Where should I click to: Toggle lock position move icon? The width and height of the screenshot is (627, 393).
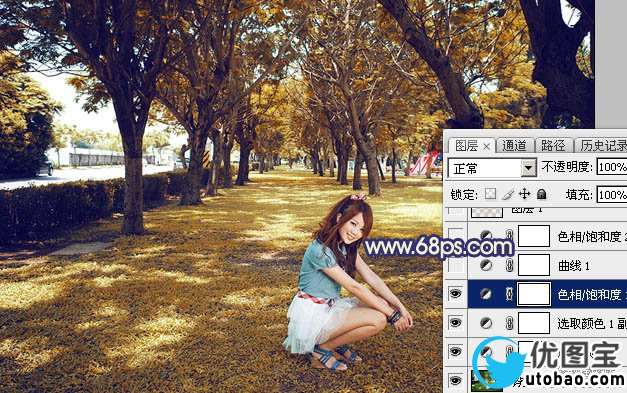[525, 194]
